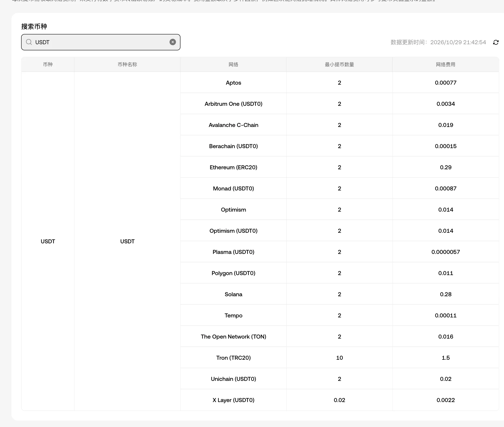Click Solana fee value 0.28
The height and width of the screenshot is (427, 504).
pyautogui.click(x=445, y=294)
